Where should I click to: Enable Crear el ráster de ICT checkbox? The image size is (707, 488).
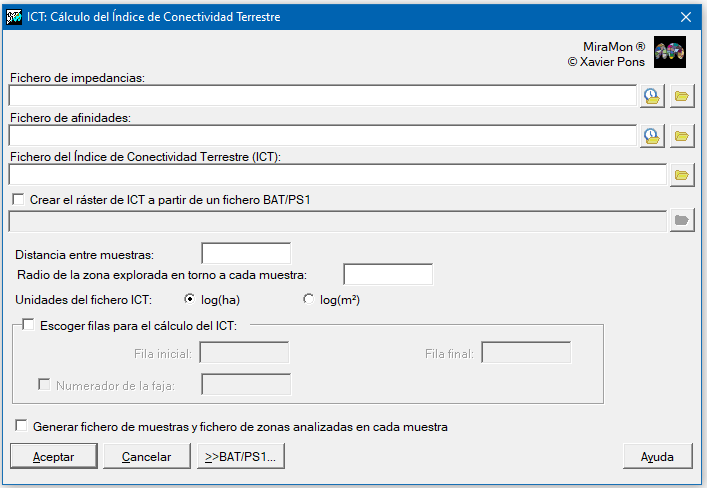coord(18,199)
